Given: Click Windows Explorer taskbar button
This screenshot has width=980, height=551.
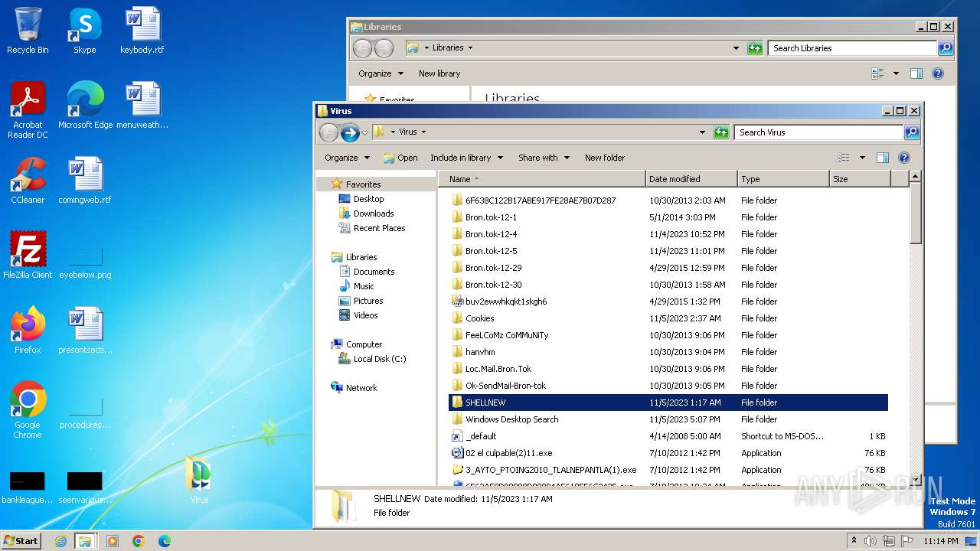Looking at the screenshot, I should [85, 541].
